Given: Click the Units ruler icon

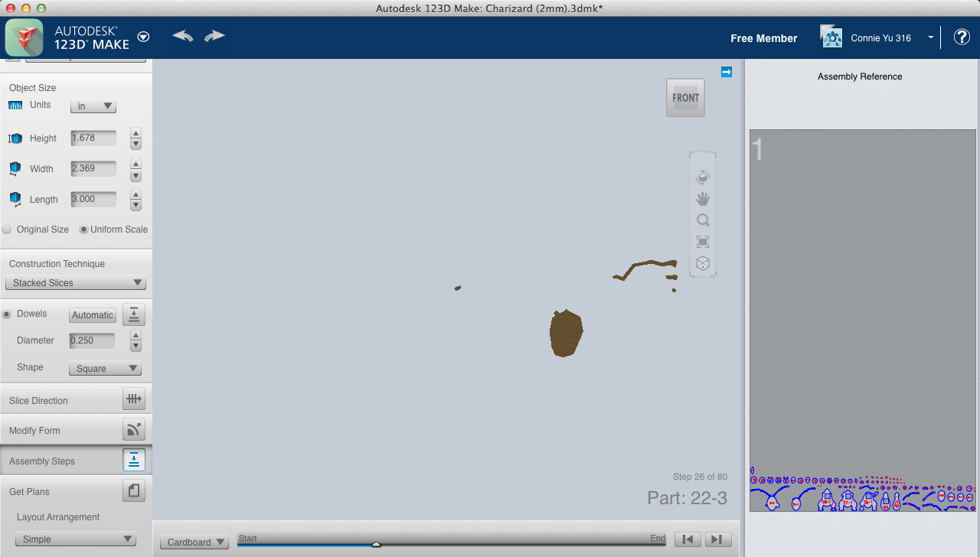Looking at the screenshot, I should pos(15,106).
